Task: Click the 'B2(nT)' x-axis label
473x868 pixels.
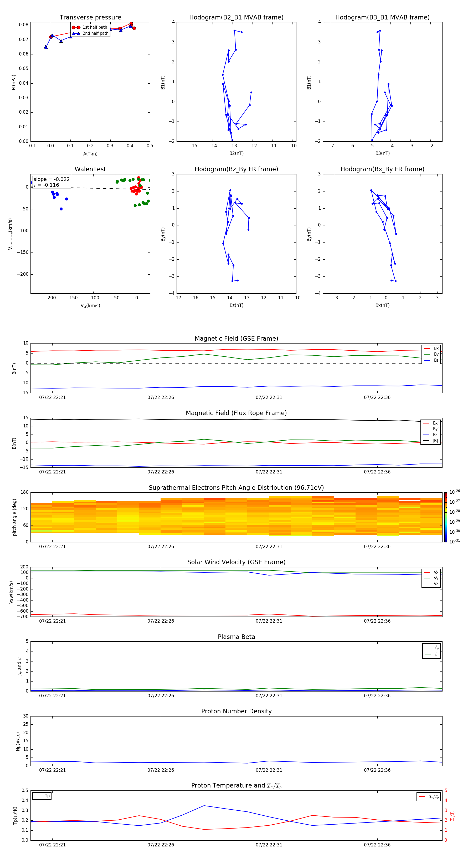Action: 236,153
